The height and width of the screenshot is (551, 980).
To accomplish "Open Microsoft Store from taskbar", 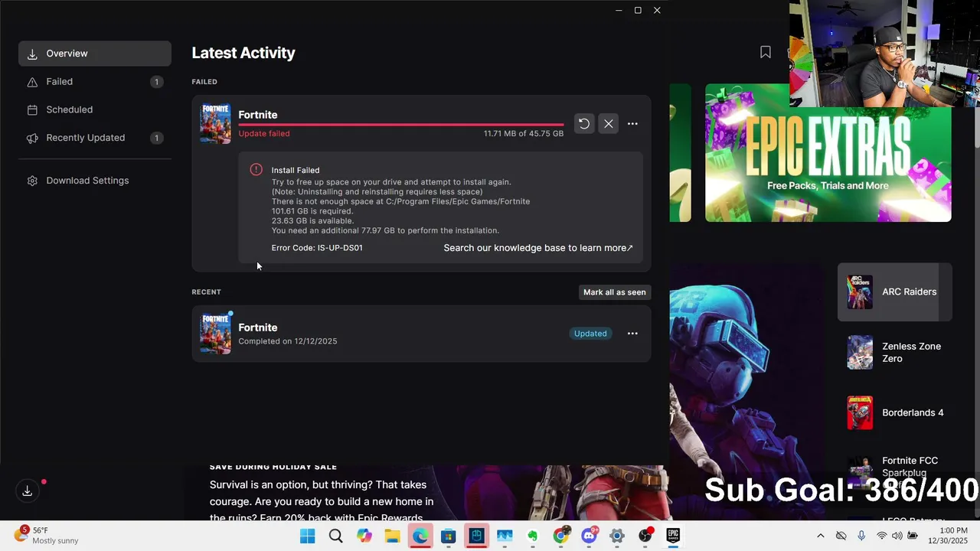I will click(449, 536).
